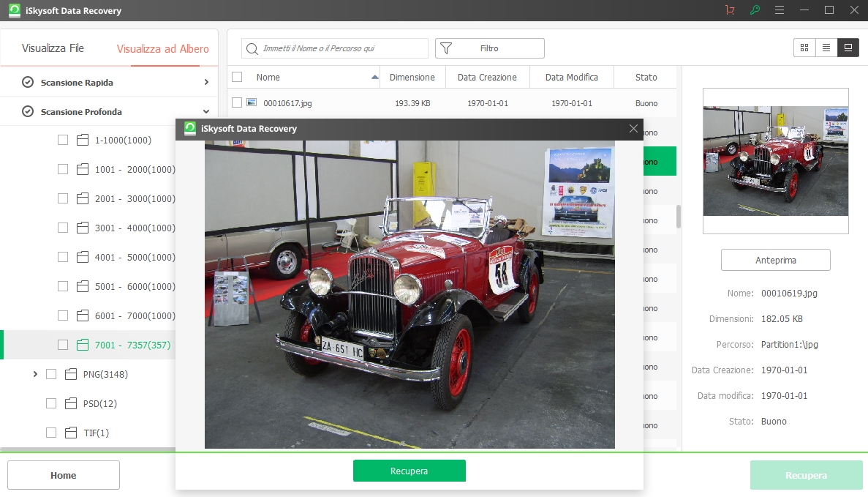
Task: Switch to thumbnail grid view
Action: point(804,48)
